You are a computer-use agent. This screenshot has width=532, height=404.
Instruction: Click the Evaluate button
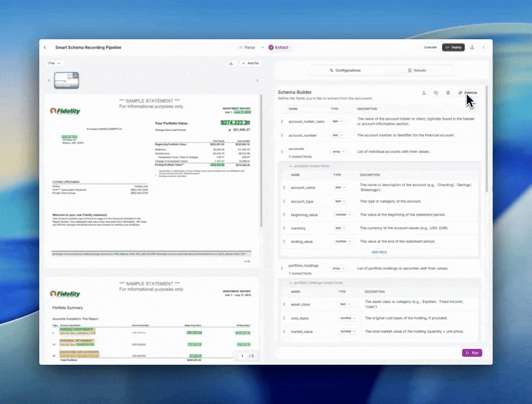(430, 47)
